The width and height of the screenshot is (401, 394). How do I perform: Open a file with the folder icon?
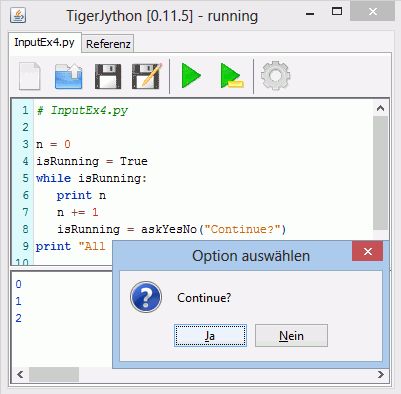click(68, 76)
